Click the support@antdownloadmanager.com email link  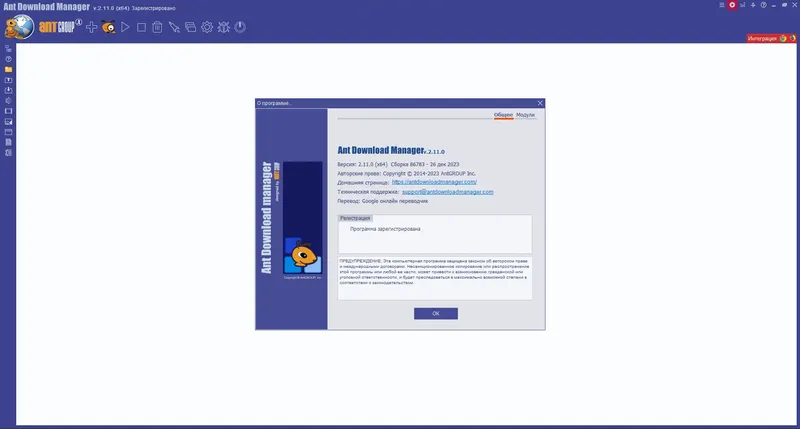coord(447,192)
